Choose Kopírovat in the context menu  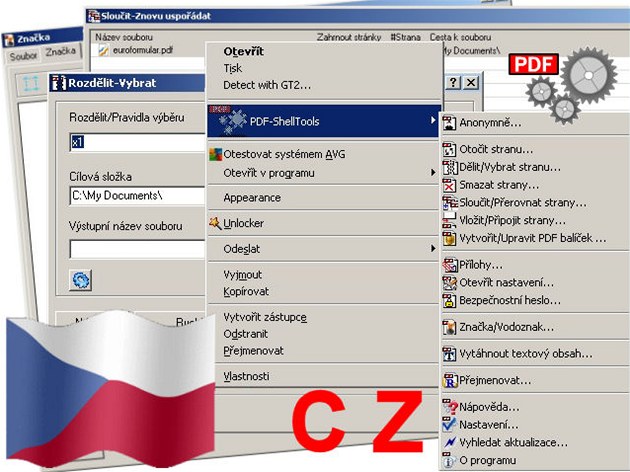246,292
